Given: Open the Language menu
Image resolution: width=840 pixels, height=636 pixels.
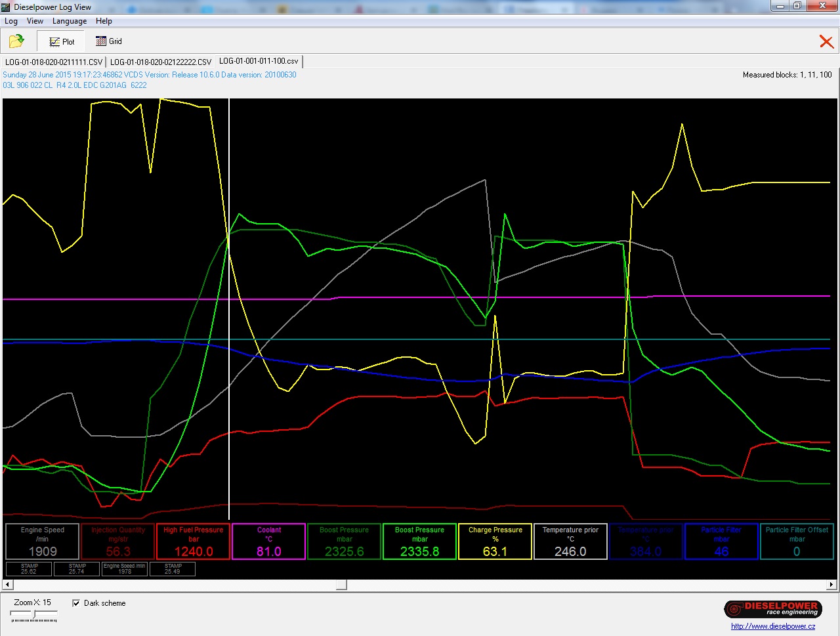Looking at the screenshot, I should (70, 21).
